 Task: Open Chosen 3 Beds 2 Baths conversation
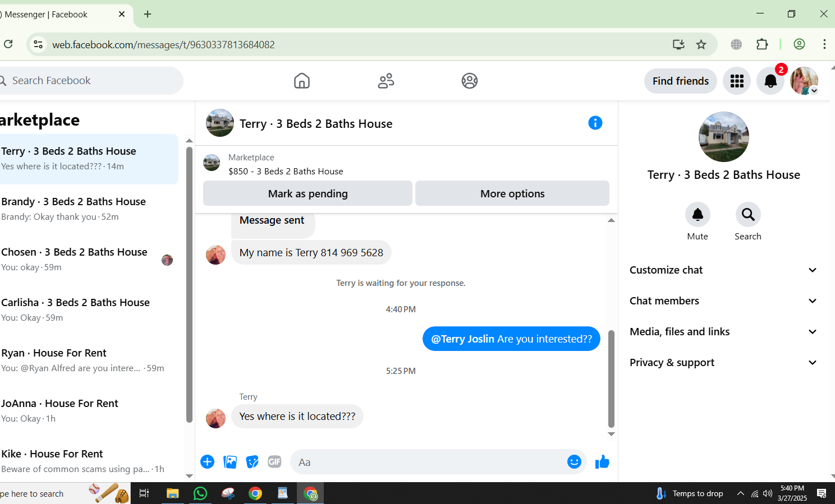coord(88,260)
